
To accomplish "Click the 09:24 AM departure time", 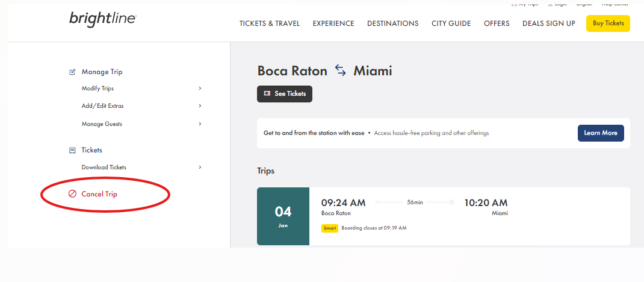I will [343, 202].
